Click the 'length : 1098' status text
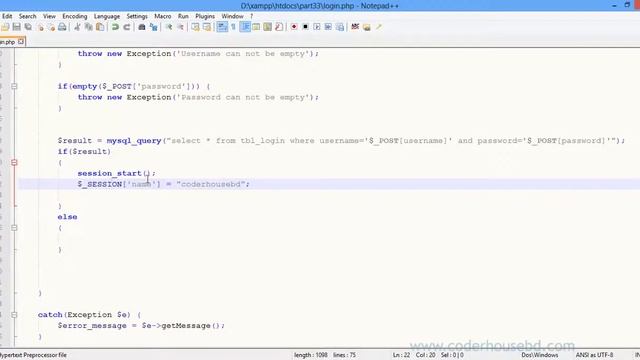Viewport: 640px width, 360px height. [x=311, y=355]
